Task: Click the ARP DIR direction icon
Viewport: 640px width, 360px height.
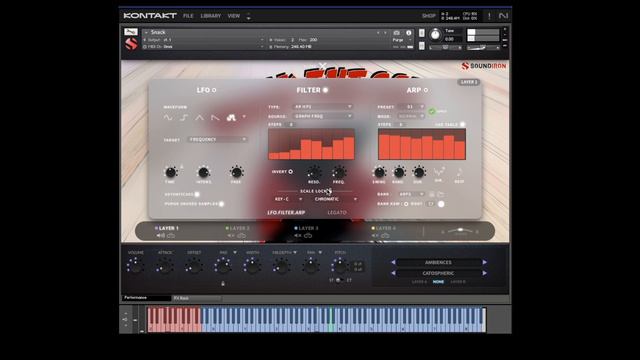Action: (439, 171)
